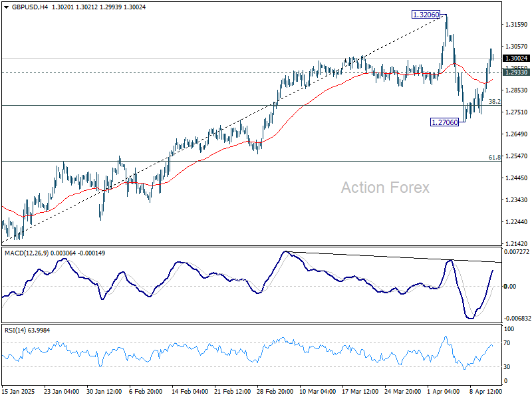Viewport: 532px width, 399px height.
Task: Click the MACD 0.00 zero-line value
Action: coord(510,287)
